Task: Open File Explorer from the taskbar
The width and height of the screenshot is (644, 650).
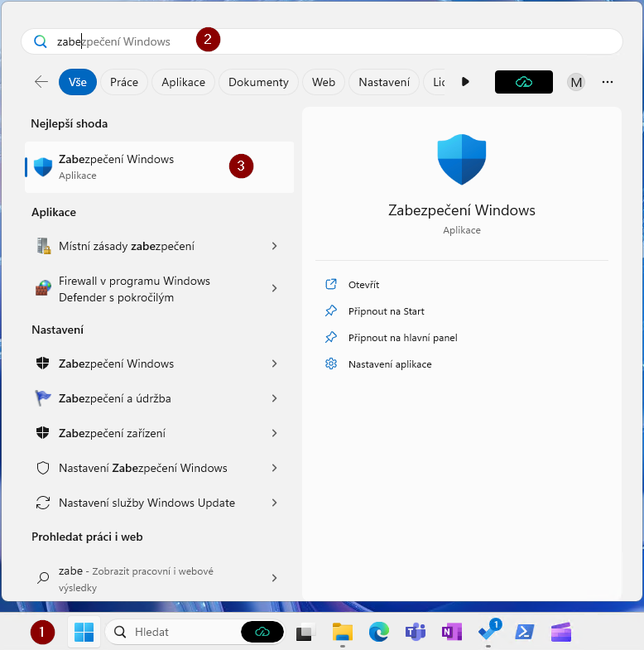Action: coord(343,632)
